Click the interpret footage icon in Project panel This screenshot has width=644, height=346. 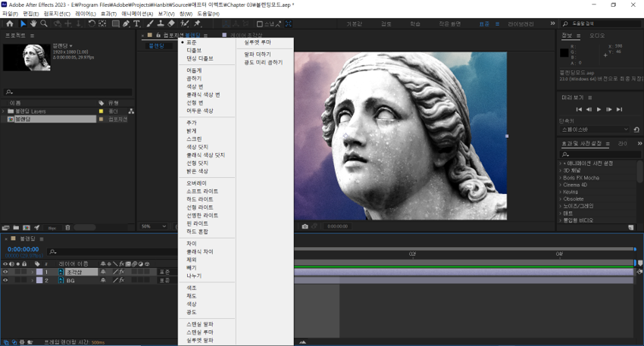[5, 227]
